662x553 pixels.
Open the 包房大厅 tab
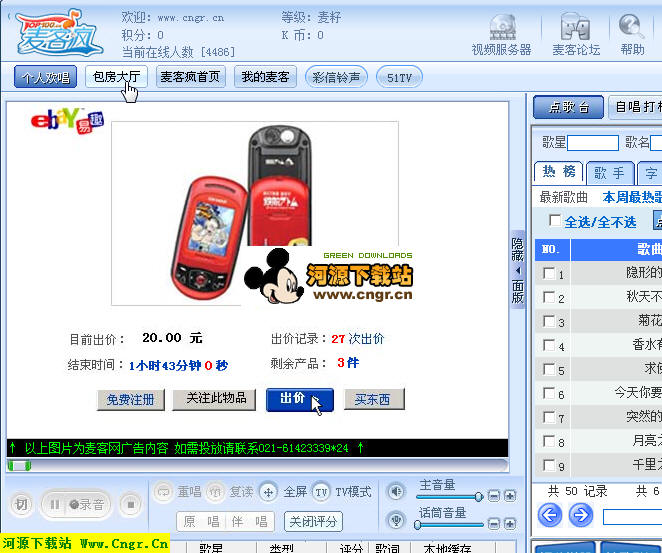(x=116, y=76)
